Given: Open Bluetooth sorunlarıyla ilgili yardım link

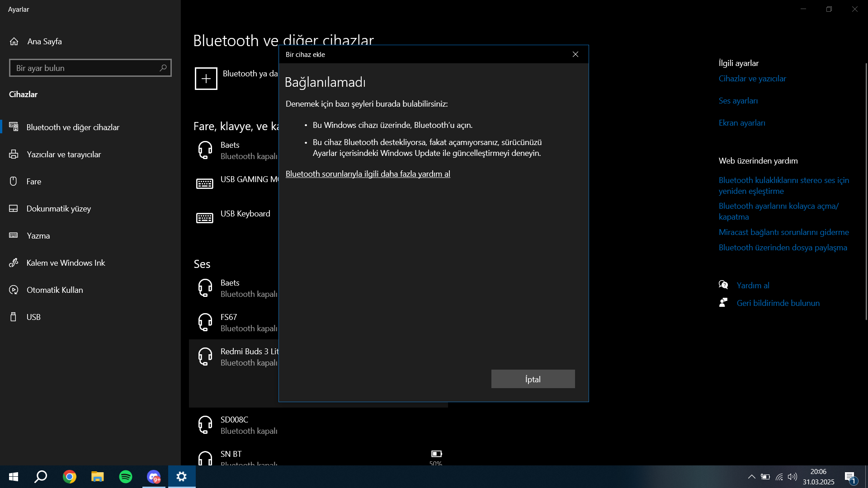Looking at the screenshot, I should click(x=368, y=174).
